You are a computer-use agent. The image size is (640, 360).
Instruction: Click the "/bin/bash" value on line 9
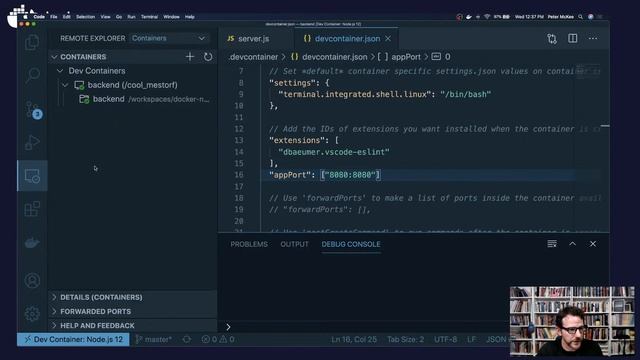[x=465, y=94]
